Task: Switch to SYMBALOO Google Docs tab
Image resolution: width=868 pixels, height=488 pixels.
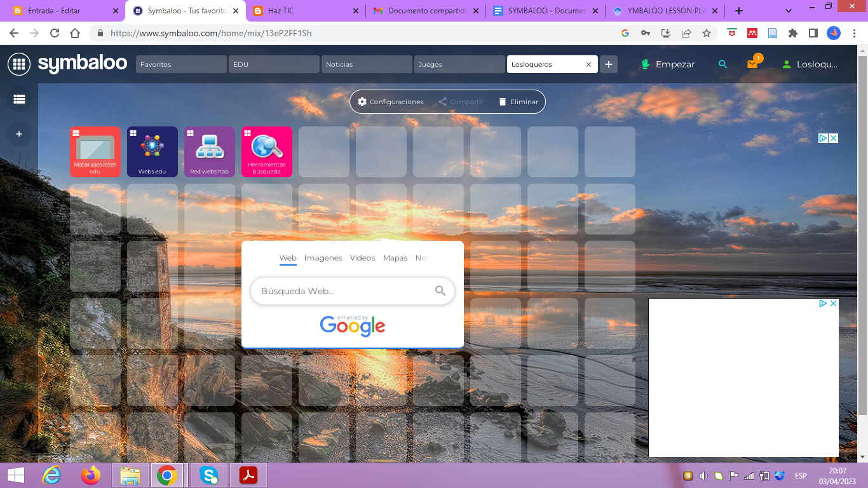Action: coord(545,11)
